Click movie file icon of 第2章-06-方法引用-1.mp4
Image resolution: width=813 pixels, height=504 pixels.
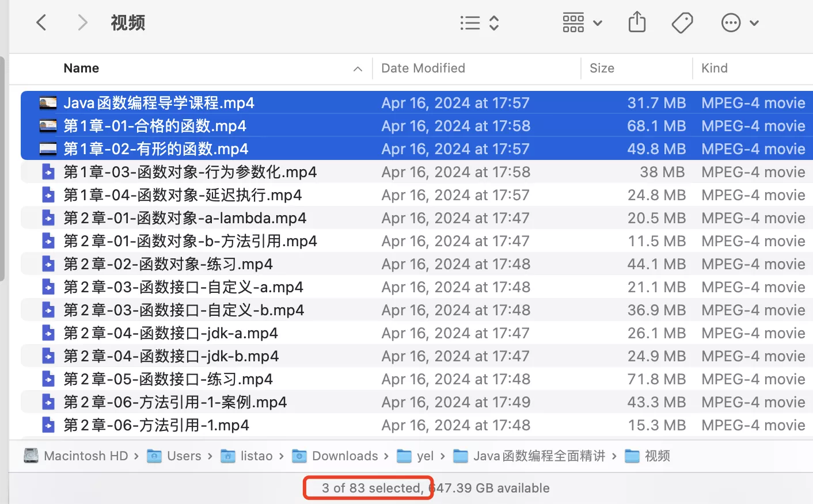tap(48, 425)
